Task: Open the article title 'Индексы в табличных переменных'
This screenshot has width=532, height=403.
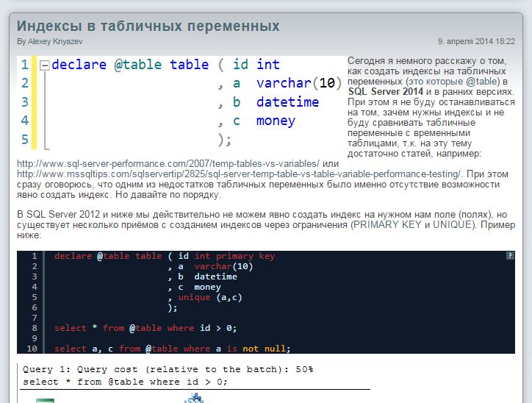Action: (148, 26)
